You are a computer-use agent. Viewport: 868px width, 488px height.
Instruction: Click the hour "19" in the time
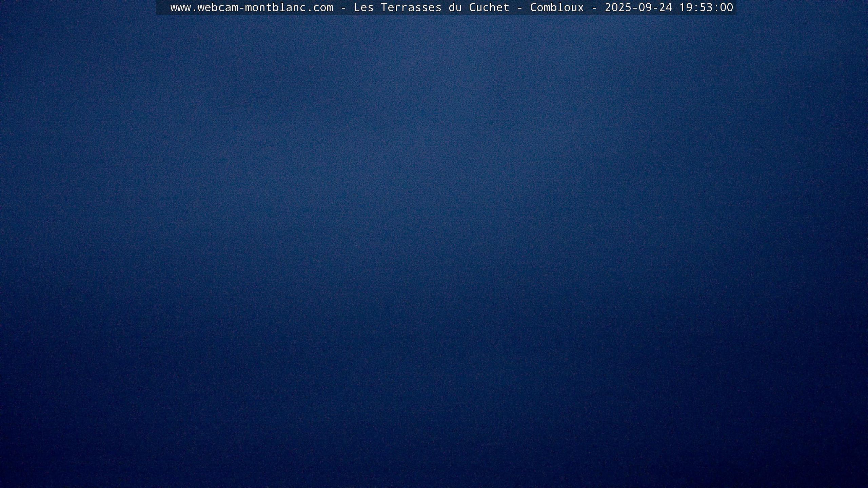coord(686,7)
